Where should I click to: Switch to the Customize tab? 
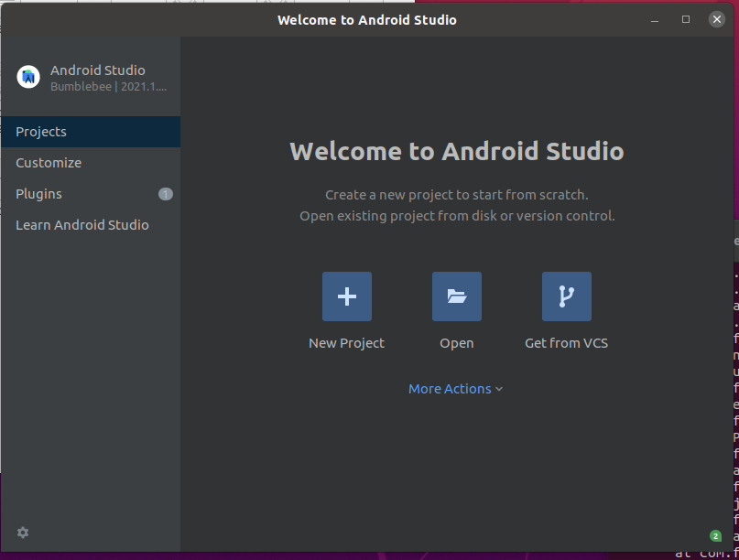(91, 163)
